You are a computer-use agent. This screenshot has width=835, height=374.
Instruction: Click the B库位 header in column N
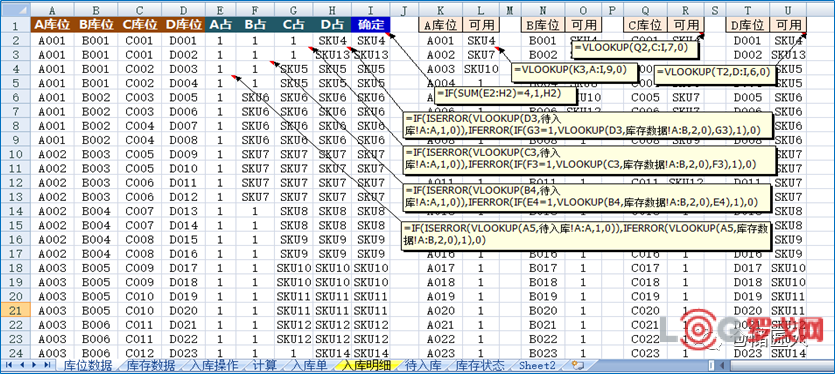(x=543, y=25)
